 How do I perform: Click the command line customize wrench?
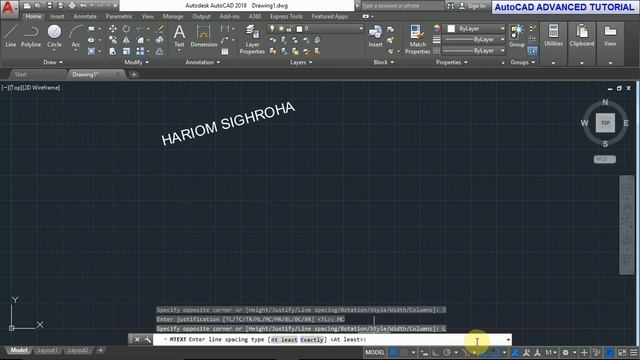tap(147, 340)
